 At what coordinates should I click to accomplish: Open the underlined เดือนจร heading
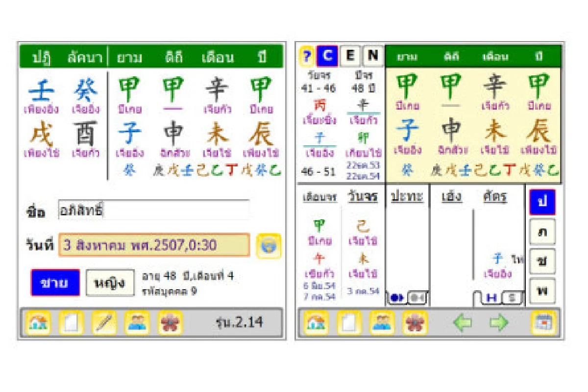(x=320, y=197)
